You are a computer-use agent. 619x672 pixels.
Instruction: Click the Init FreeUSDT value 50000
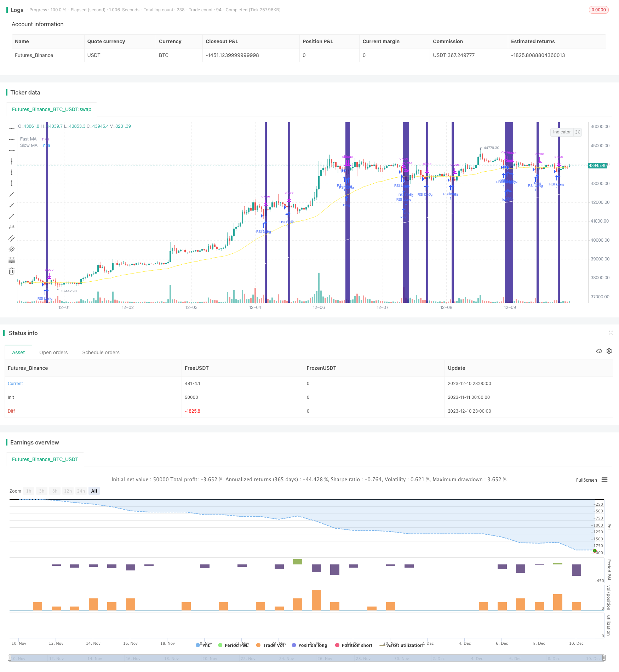click(x=191, y=397)
